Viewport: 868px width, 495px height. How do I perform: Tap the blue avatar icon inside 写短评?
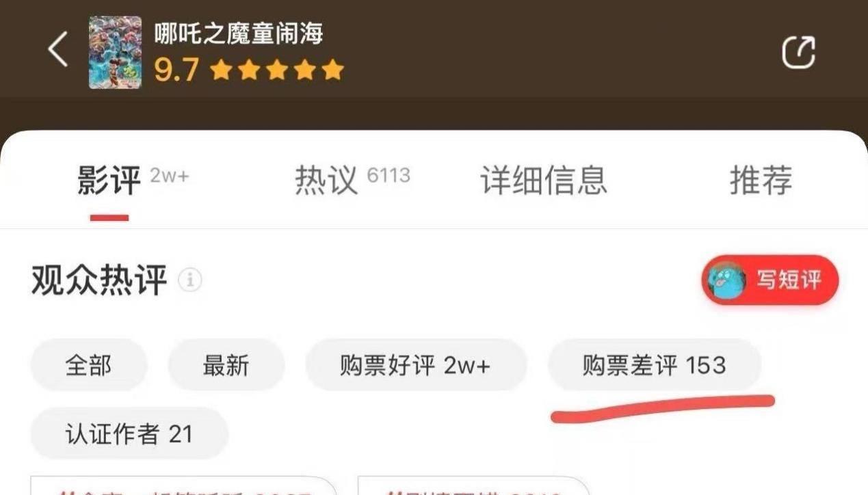coord(726,280)
